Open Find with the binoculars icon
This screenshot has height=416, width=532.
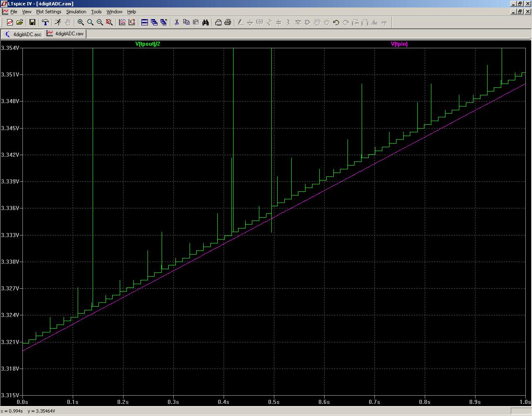pyautogui.click(x=205, y=22)
